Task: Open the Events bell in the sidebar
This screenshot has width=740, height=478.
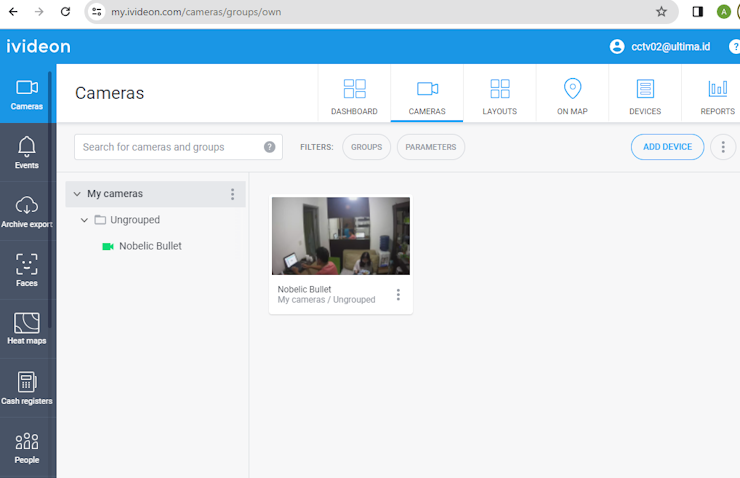Action: pyautogui.click(x=27, y=152)
